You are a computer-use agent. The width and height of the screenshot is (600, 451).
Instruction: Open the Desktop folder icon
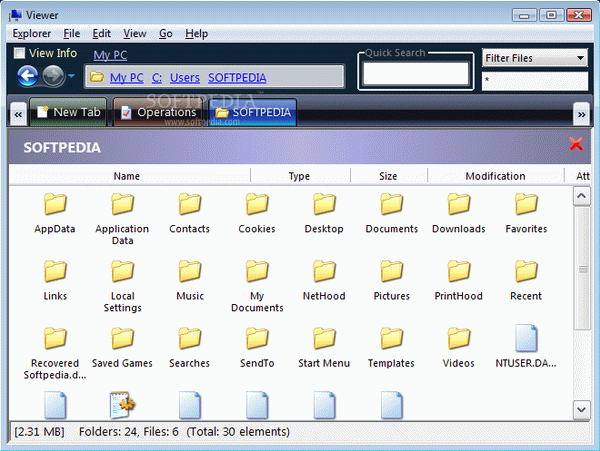(324, 204)
